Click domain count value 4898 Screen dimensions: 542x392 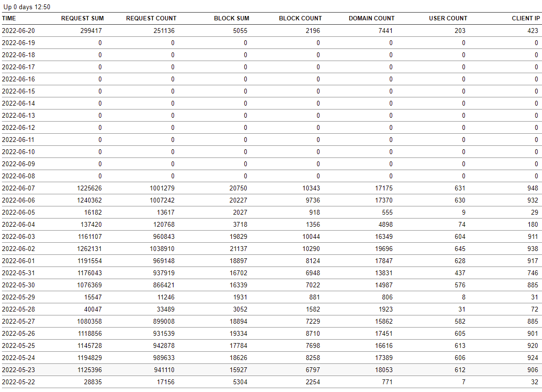click(x=384, y=224)
